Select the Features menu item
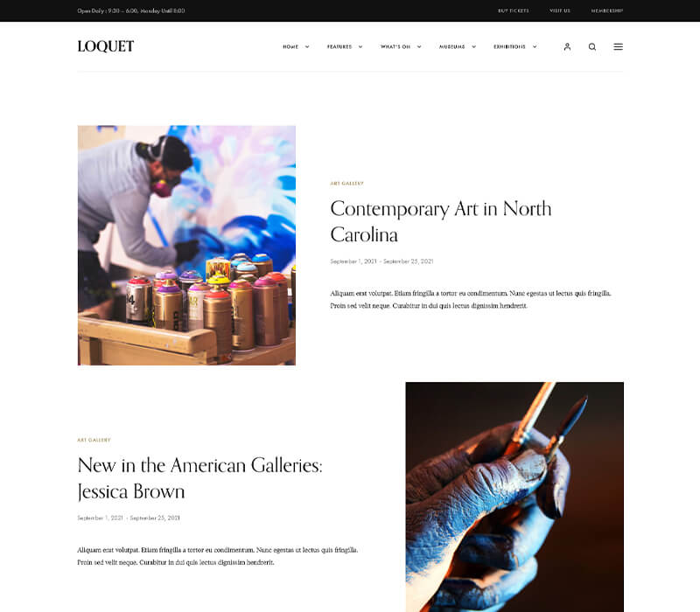Viewport: 700px width, 612px height. [339, 47]
